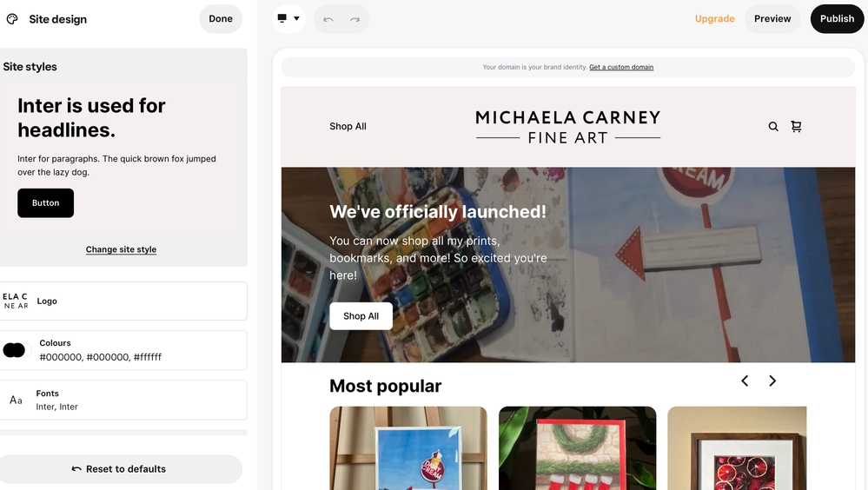Image resolution: width=868 pixels, height=490 pixels.
Task: Go to previous Most popular item
Action: [745, 381]
